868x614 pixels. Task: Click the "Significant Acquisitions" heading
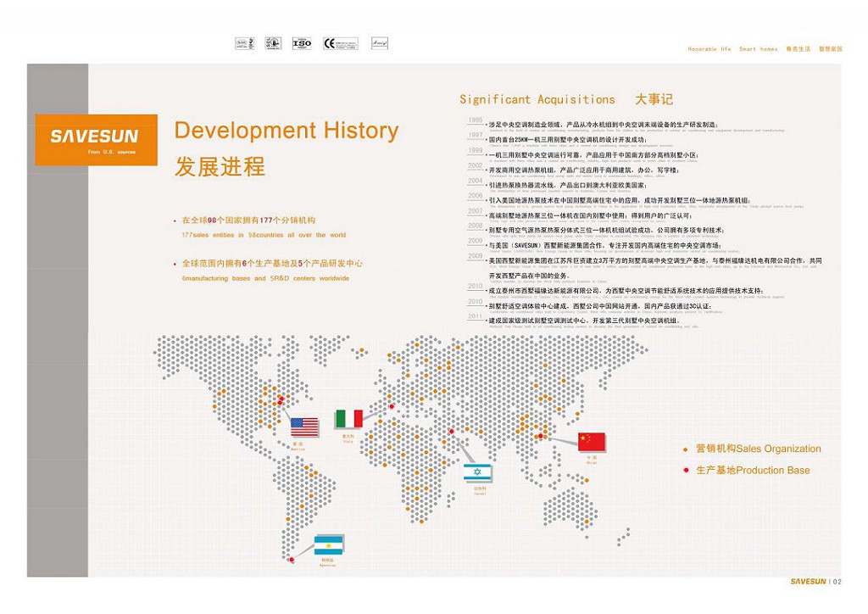[537, 100]
